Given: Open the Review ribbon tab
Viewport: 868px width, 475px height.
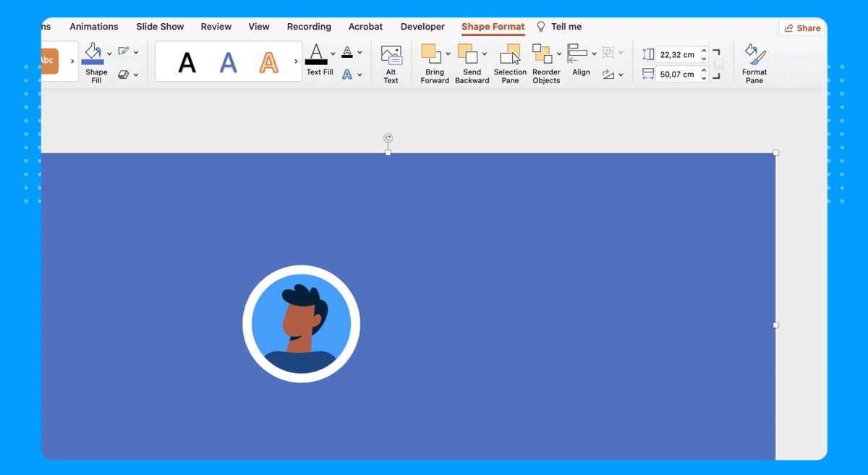Looking at the screenshot, I should pos(216,27).
